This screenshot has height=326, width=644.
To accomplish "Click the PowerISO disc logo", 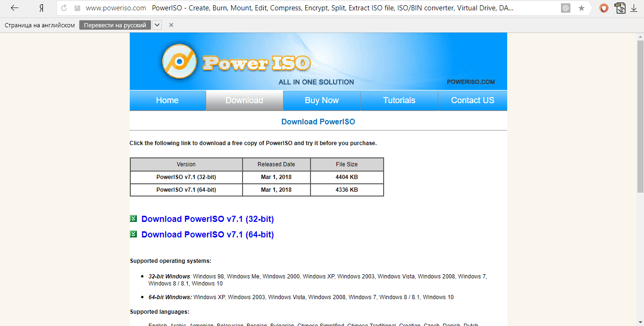I will [x=179, y=61].
